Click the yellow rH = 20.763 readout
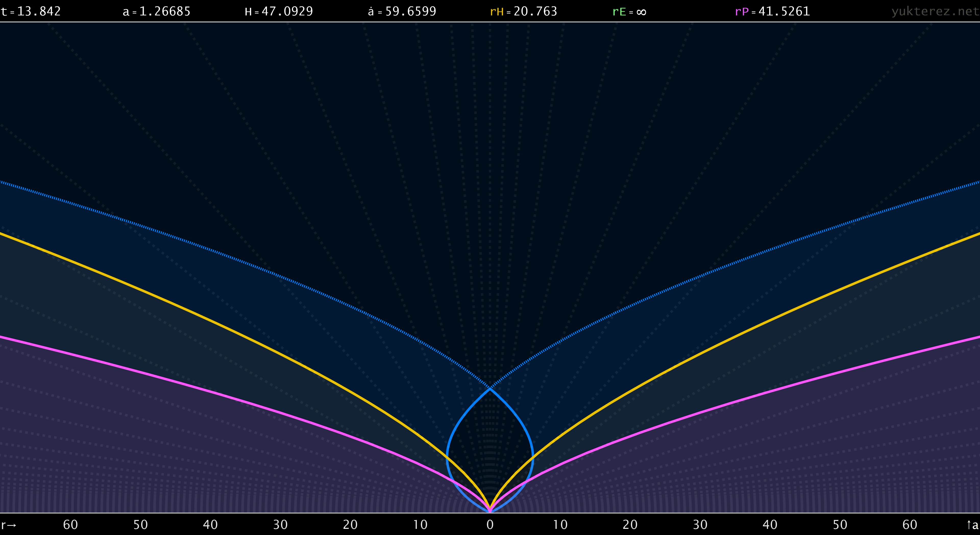The image size is (980, 535). click(x=523, y=11)
